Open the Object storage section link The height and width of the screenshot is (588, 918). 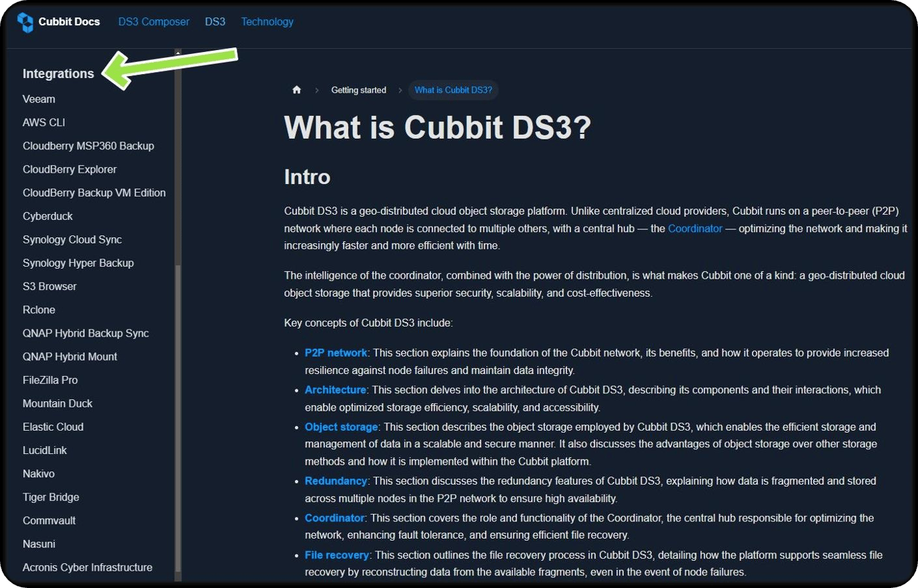[x=342, y=427]
